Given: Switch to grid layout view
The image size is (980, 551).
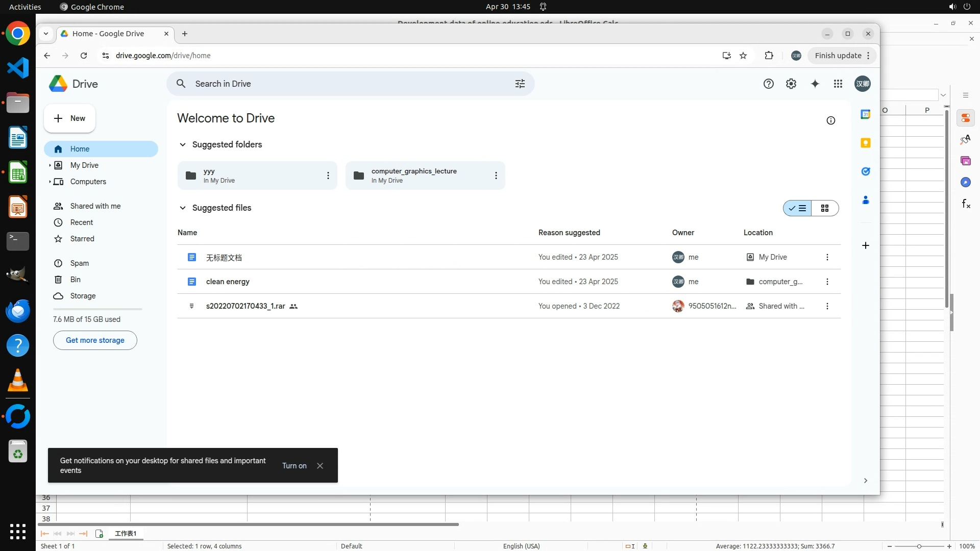Looking at the screenshot, I should (x=824, y=208).
